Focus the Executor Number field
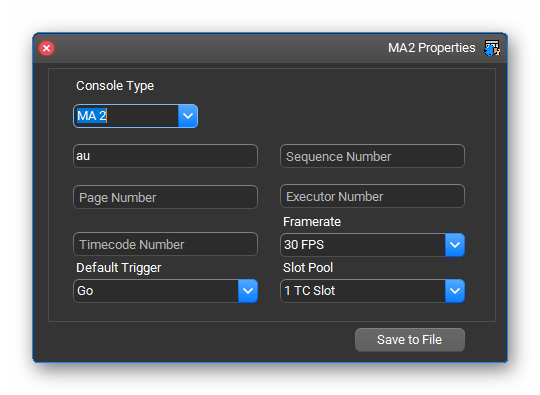Screen dimensions: 540x395 click(372, 196)
